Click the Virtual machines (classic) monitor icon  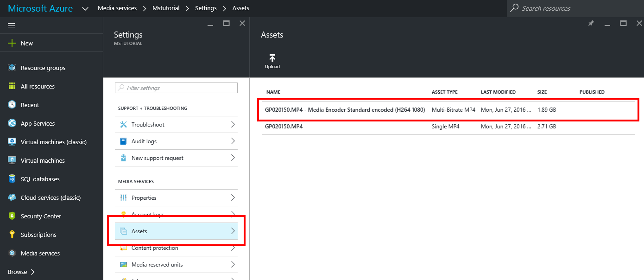coord(12,142)
